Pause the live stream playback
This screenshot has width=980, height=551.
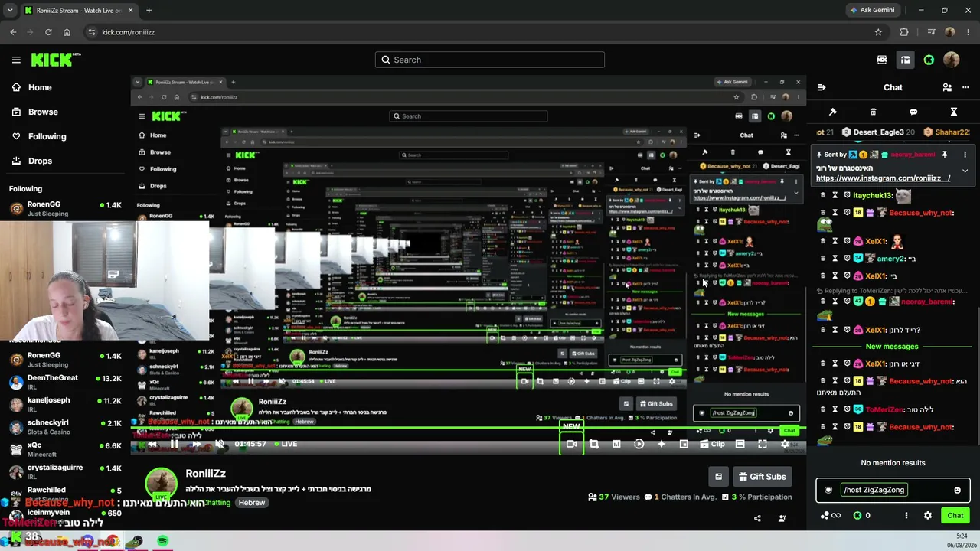click(x=175, y=444)
